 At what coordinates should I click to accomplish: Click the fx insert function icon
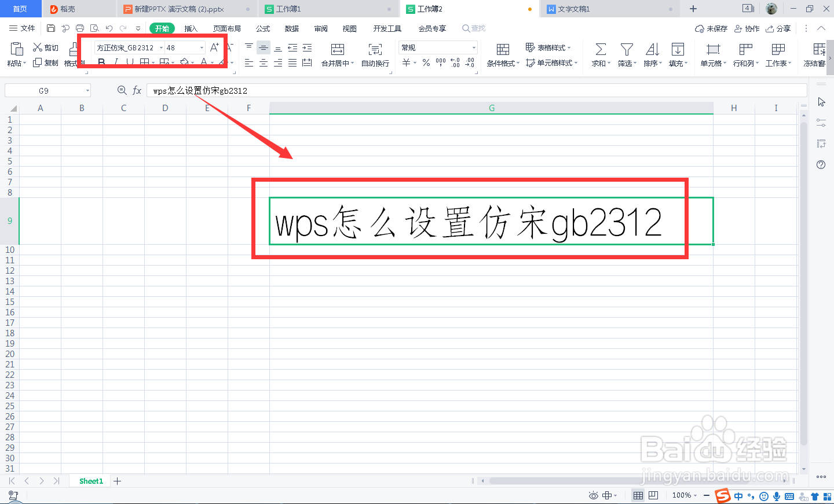[x=137, y=90]
